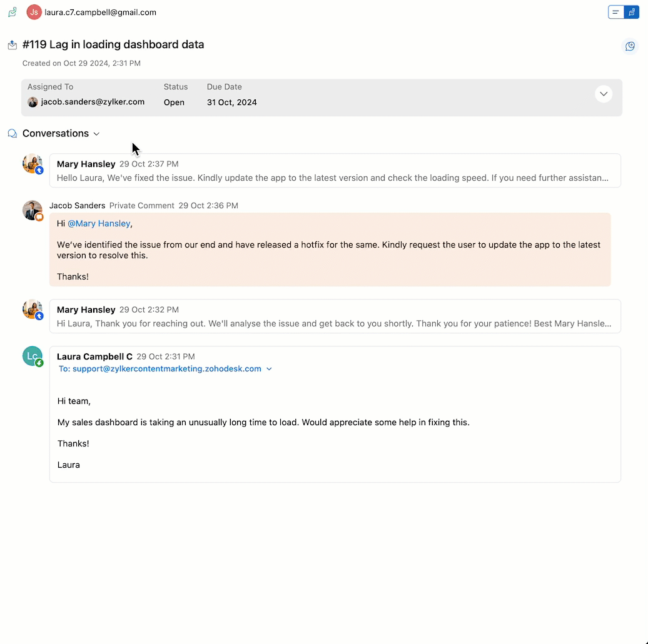Open the red Js contact avatar
Viewport: 648px width, 644px height.
[x=34, y=12]
